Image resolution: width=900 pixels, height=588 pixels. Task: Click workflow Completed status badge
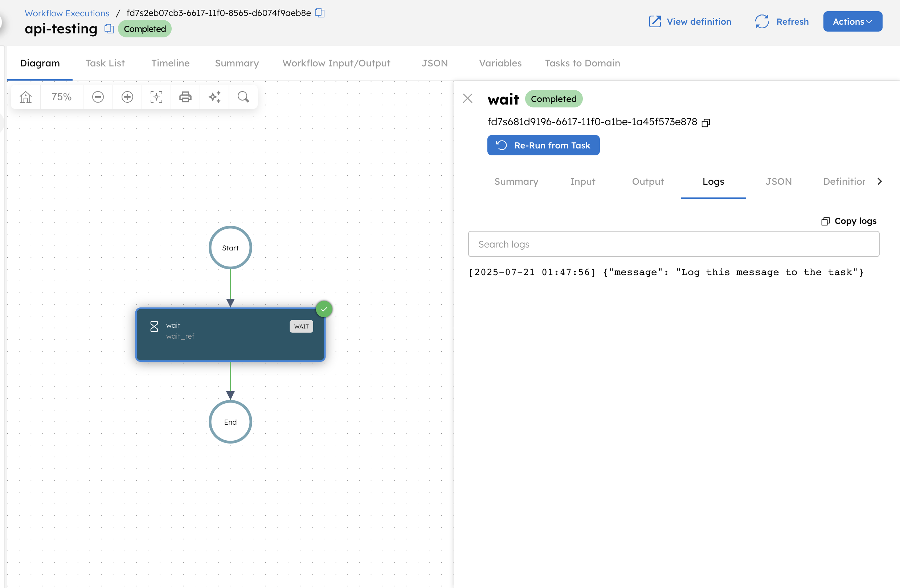click(145, 29)
